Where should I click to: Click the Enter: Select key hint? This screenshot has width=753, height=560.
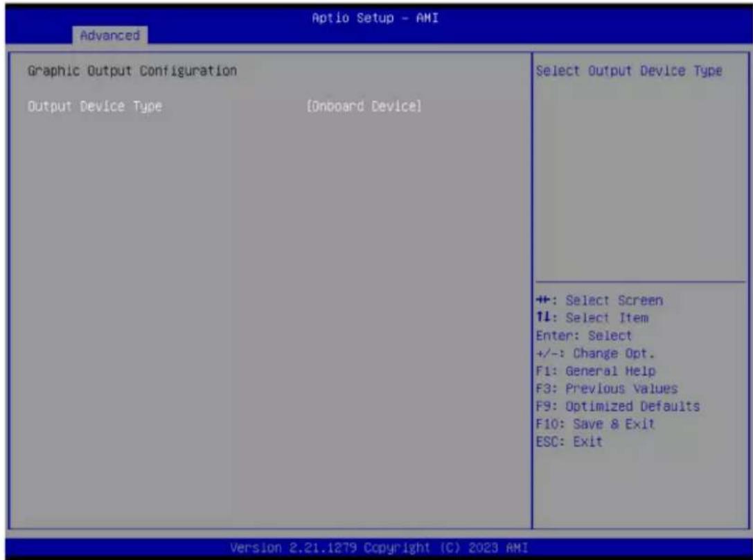tap(584, 336)
